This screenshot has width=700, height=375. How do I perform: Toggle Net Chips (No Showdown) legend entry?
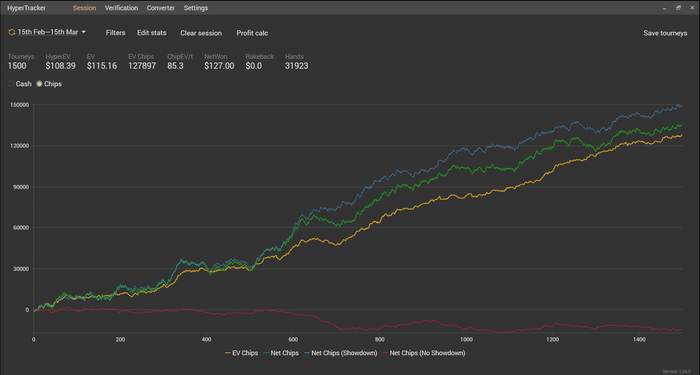[x=423, y=353]
